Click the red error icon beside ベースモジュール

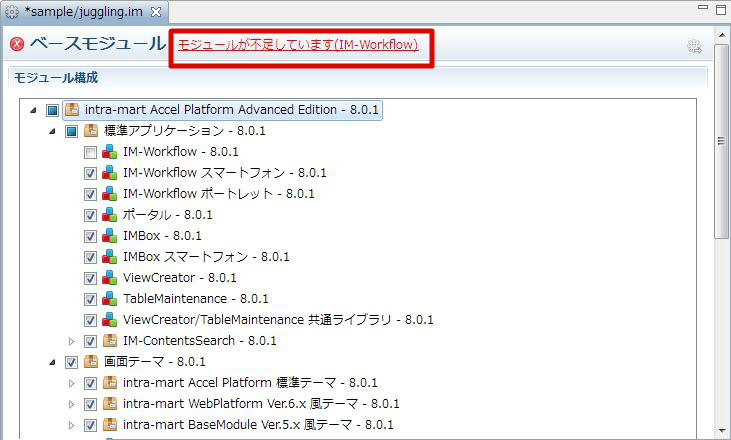click(x=17, y=44)
